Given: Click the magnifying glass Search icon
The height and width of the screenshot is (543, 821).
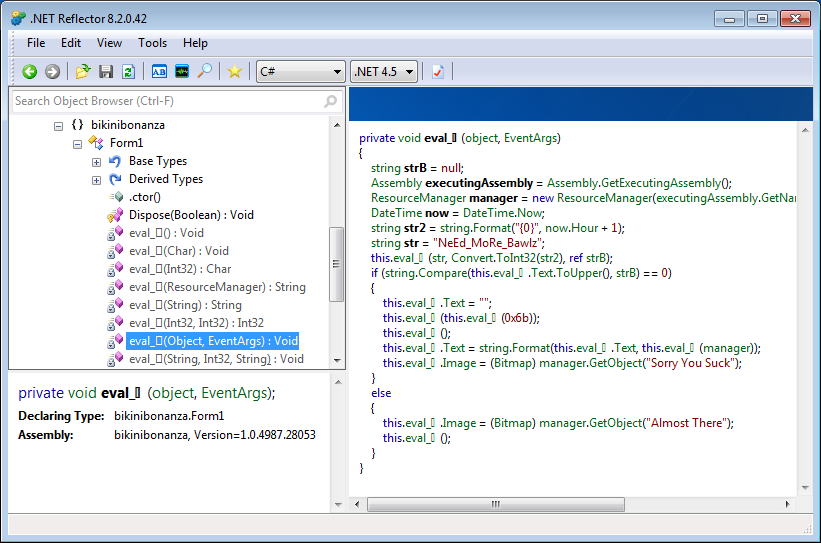Looking at the screenshot, I should tap(205, 71).
